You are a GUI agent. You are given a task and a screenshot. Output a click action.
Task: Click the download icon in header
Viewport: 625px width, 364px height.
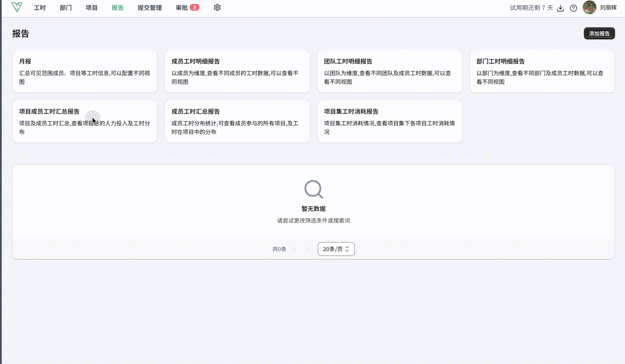[x=561, y=8]
